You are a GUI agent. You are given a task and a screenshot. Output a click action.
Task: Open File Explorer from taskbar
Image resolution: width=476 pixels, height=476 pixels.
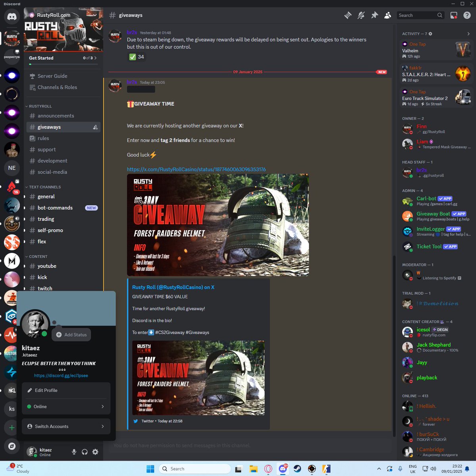pyautogui.click(x=253, y=469)
